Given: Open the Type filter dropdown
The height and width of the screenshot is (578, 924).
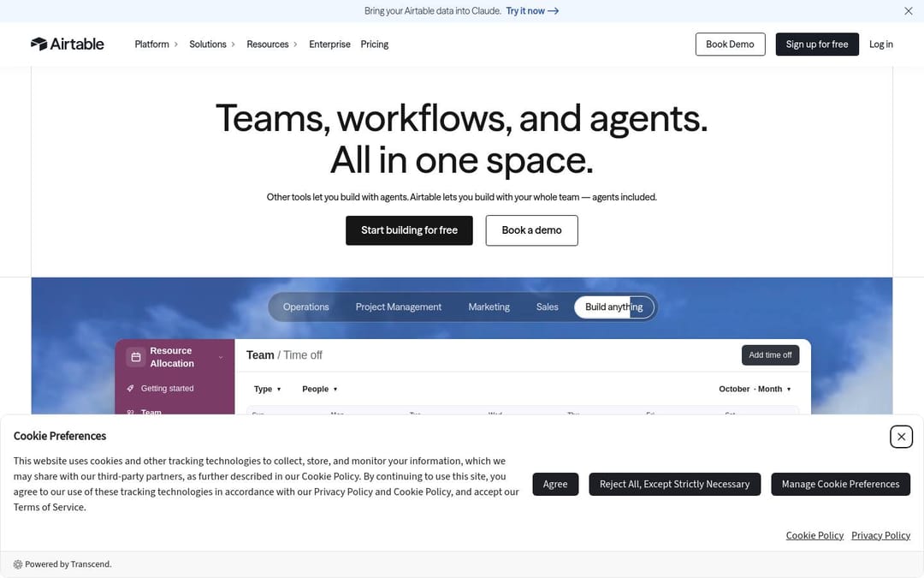Looking at the screenshot, I should point(268,390).
